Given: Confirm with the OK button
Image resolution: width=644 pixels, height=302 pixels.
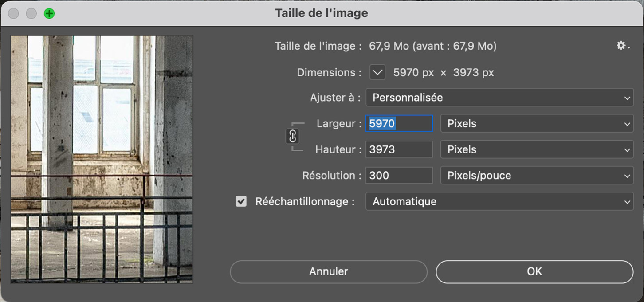Looking at the screenshot, I should pyautogui.click(x=534, y=271).
